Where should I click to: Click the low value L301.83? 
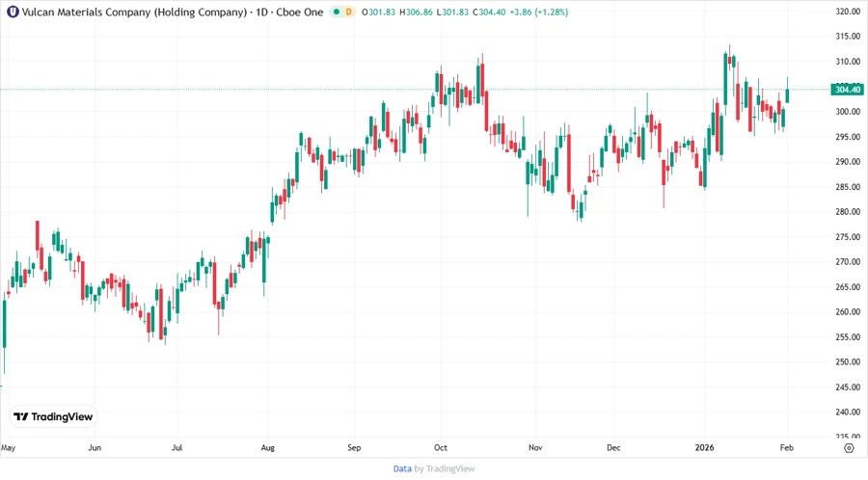[x=451, y=12]
